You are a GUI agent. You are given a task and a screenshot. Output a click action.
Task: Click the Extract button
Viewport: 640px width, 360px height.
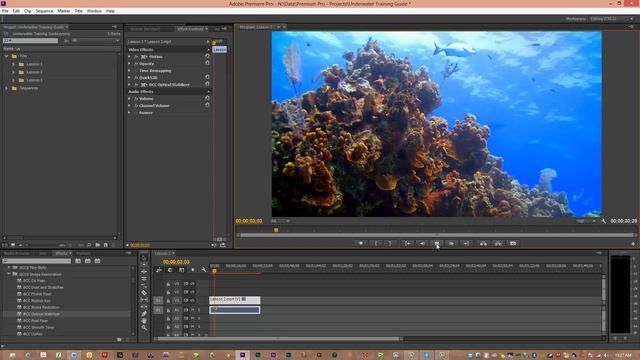[498, 243]
